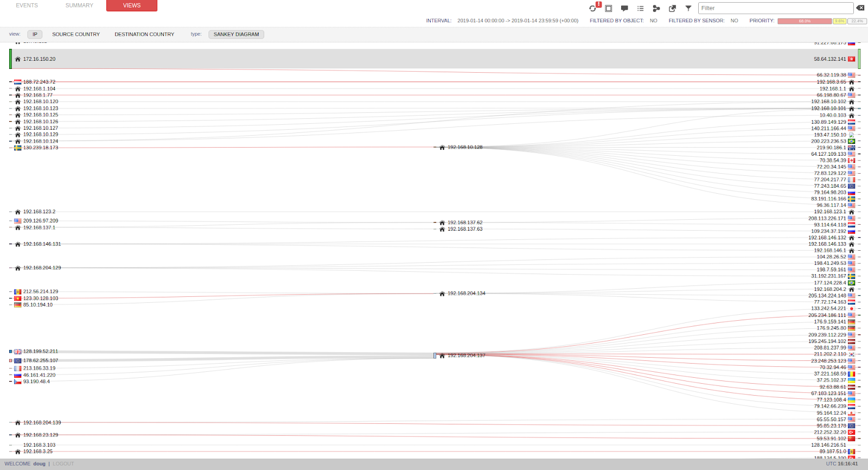Select destination 58.64.132.141
This screenshot has height=470, width=868.
(829, 59)
